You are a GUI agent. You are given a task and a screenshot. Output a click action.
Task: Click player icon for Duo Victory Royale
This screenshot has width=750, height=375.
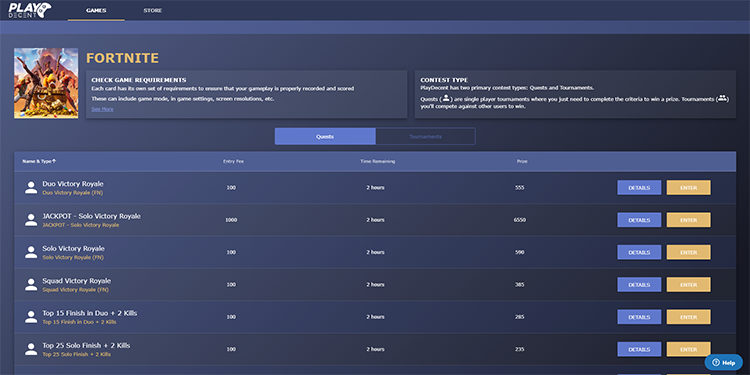(31, 188)
